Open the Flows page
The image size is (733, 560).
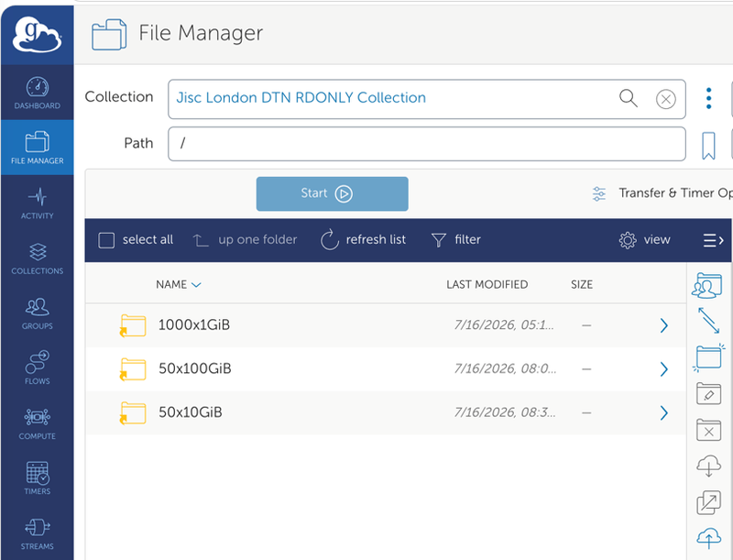(x=37, y=368)
